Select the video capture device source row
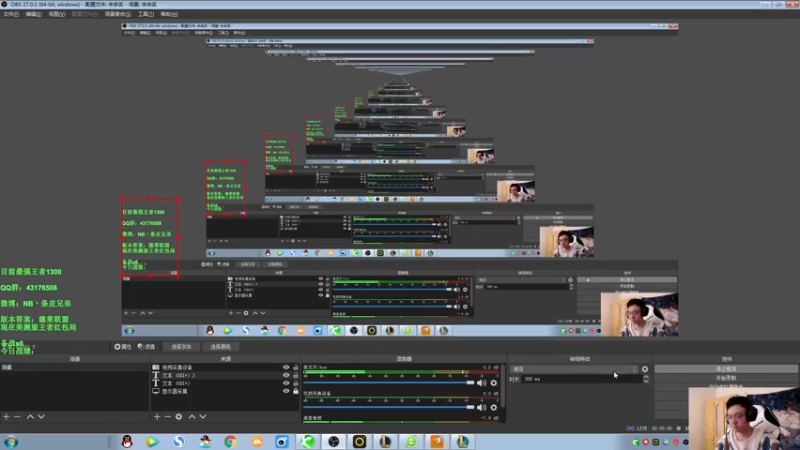Screen dimensions: 800x450 click(x=226, y=367)
